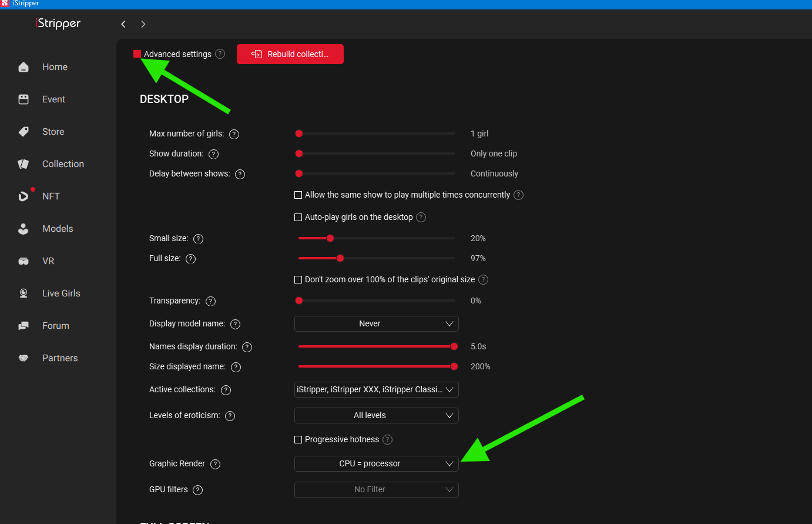Open the Forum sidebar link

point(55,326)
